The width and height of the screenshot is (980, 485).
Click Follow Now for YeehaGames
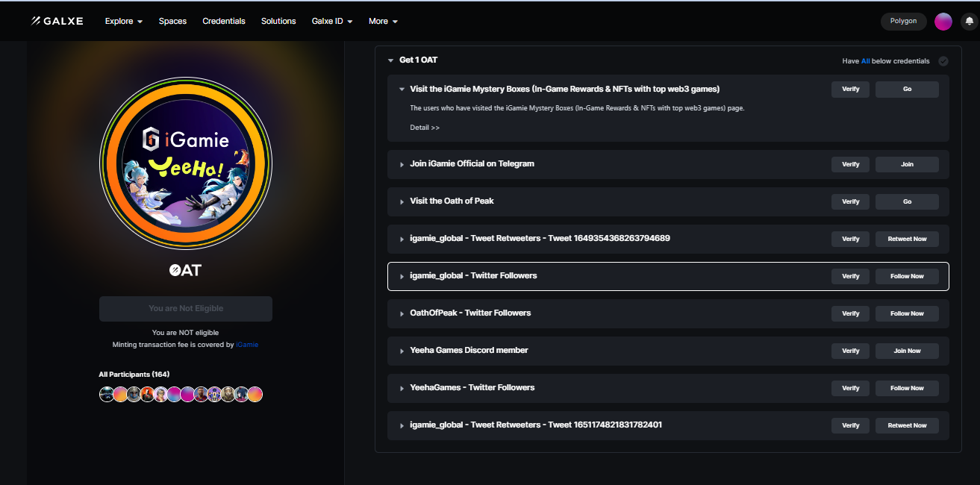pos(907,388)
